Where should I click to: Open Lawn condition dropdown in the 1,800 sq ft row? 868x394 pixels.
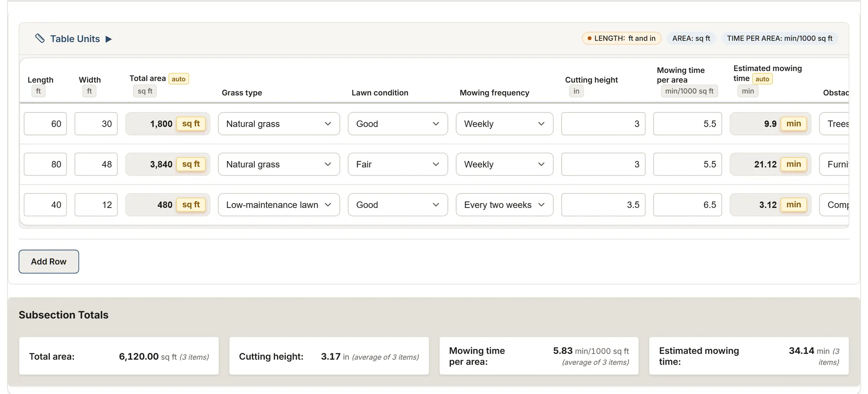point(398,124)
